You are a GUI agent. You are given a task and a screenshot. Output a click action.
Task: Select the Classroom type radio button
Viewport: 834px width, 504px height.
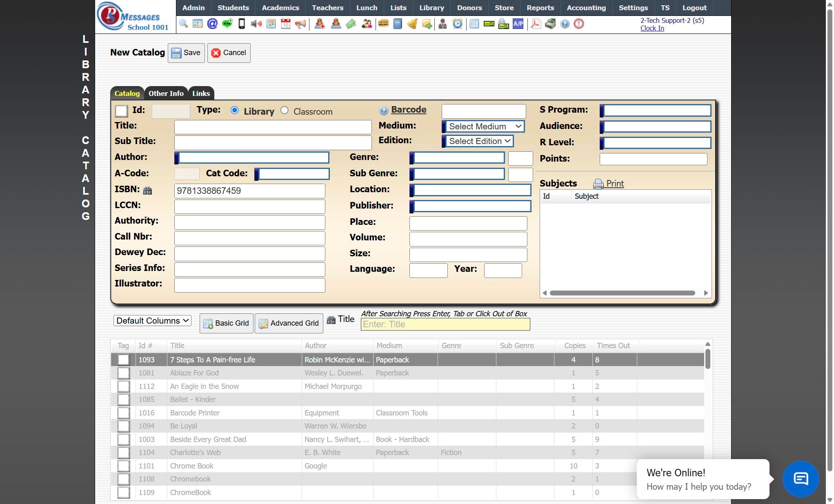click(285, 111)
